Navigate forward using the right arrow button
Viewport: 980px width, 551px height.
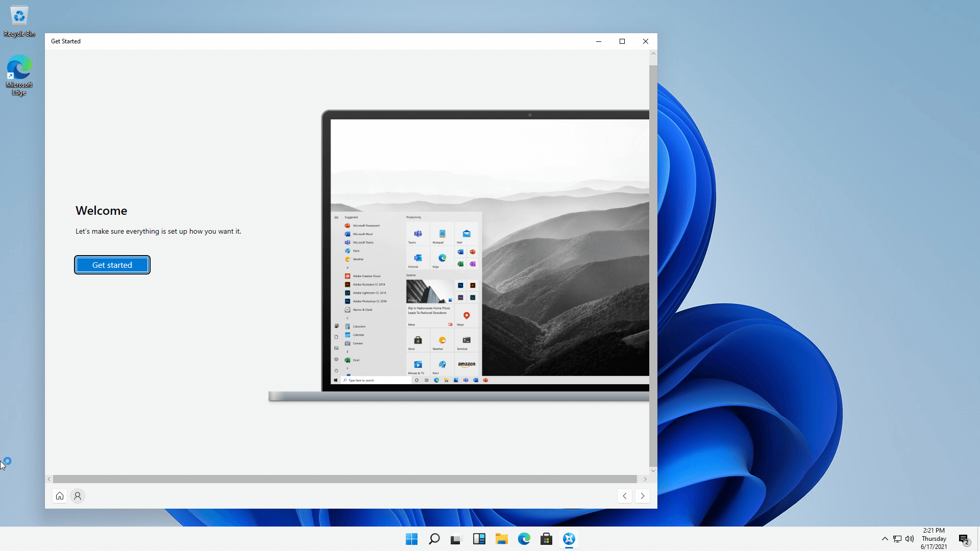pos(642,495)
